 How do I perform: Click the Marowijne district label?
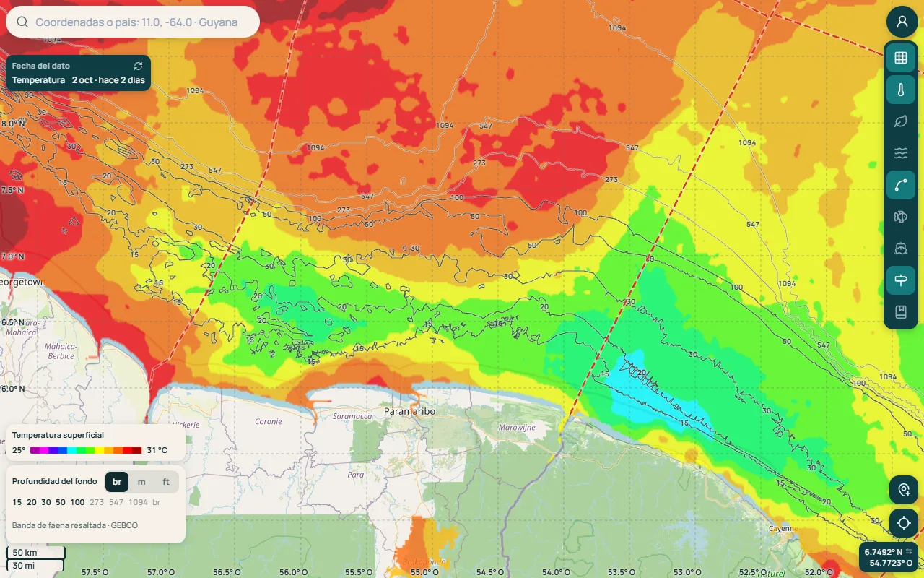point(518,427)
